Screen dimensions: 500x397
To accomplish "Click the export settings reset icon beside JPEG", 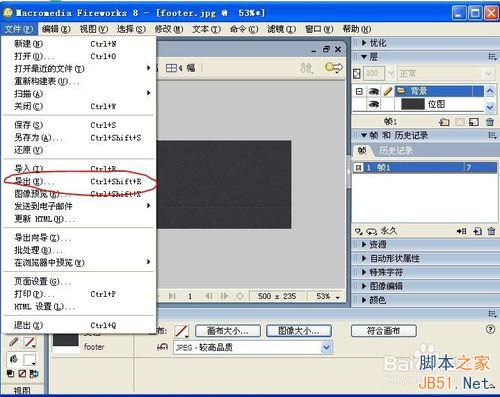I will 162,347.
